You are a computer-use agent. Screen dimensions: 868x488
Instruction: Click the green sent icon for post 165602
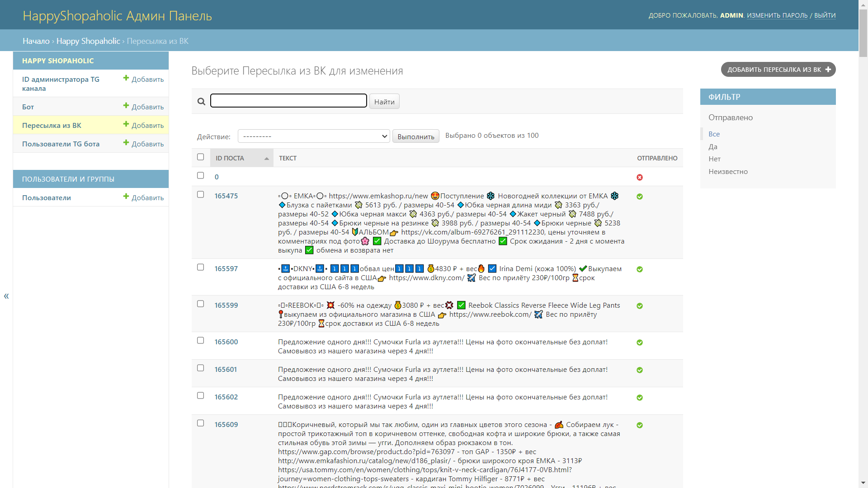pyautogui.click(x=640, y=398)
